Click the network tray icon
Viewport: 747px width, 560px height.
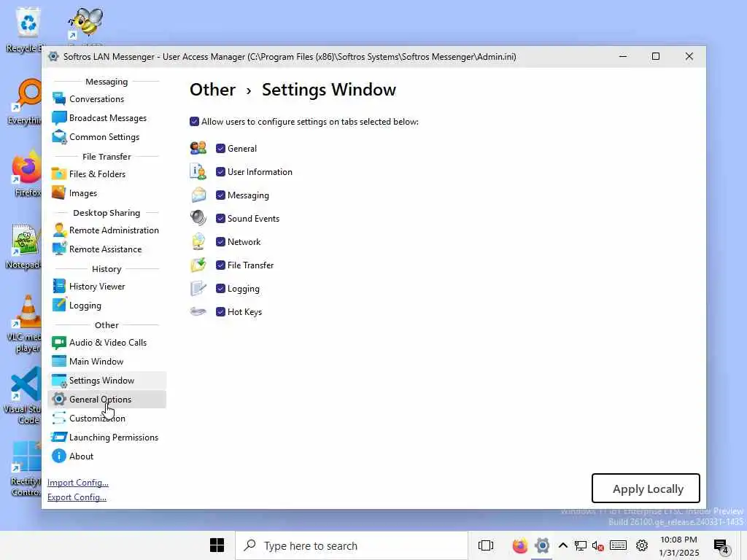pyautogui.click(x=580, y=545)
